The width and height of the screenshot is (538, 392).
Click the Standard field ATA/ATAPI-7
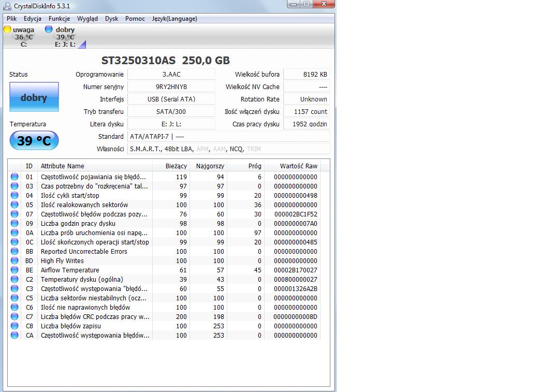[228, 137]
